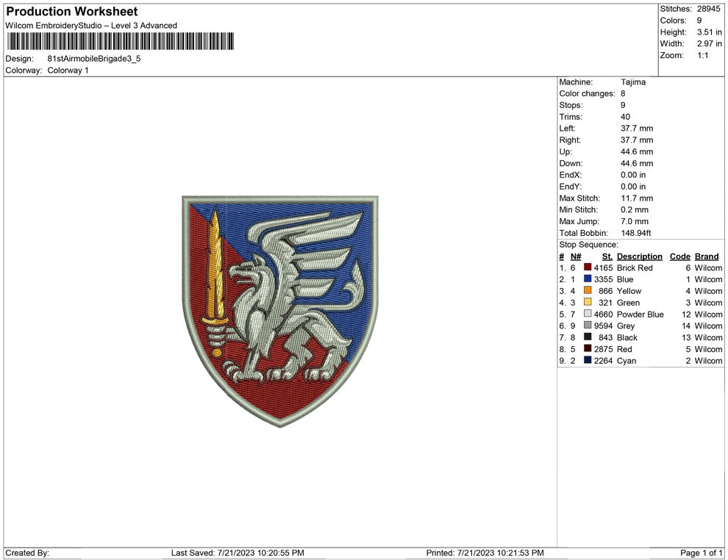Click the Cyan description text
Image resolution: width=728 pixels, height=560 pixels.
click(x=627, y=361)
